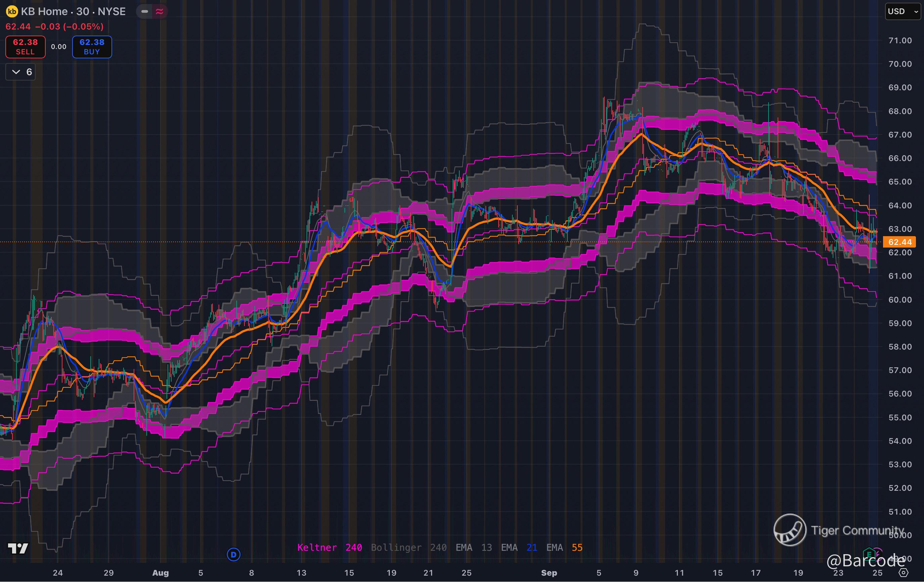Click the KB Home symbol title text
This screenshot has height=582, width=924.
pos(73,11)
